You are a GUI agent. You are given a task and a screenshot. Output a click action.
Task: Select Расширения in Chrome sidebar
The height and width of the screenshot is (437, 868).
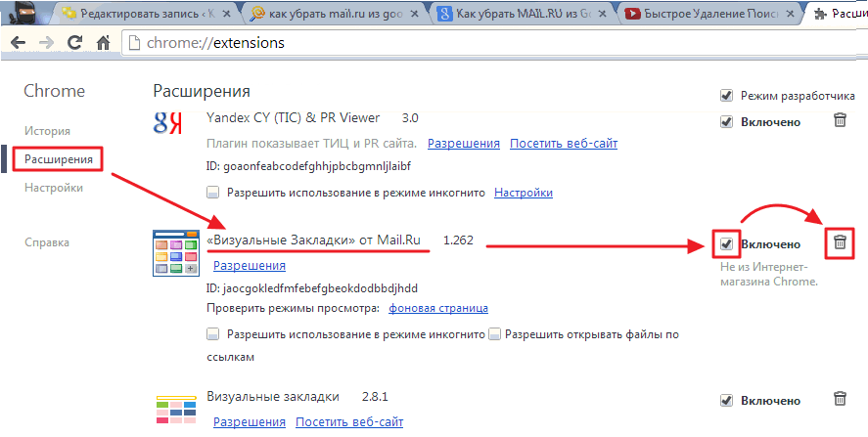click(x=58, y=160)
